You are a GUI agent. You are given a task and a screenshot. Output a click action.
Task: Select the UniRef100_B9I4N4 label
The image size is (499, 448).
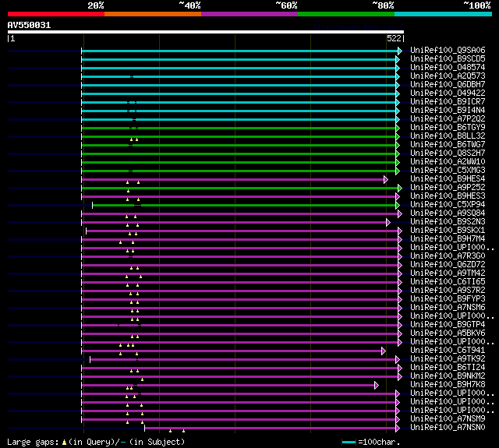point(448,111)
